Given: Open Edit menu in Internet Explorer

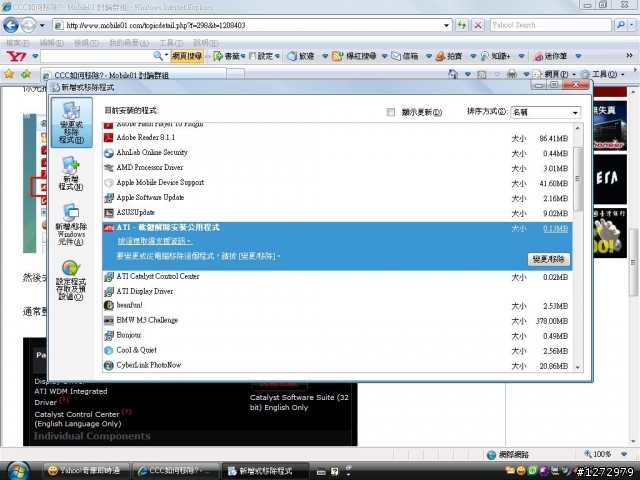Looking at the screenshot, I should pyautogui.click(x=51, y=43).
